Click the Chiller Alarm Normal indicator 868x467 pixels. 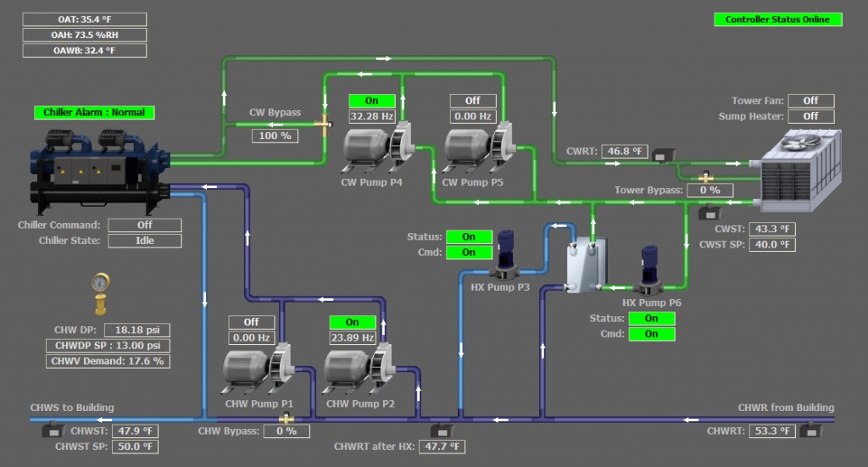94,112
